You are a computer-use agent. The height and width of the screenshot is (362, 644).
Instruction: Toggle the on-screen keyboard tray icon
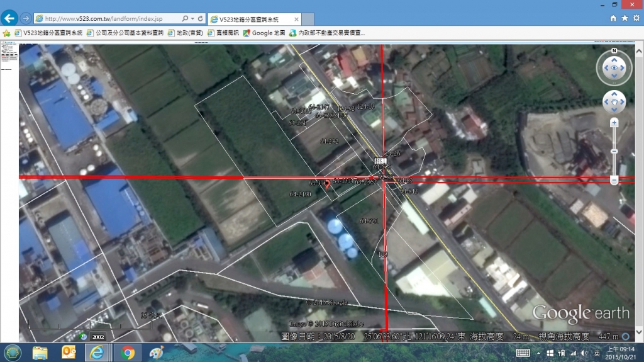pyautogui.click(x=523, y=353)
